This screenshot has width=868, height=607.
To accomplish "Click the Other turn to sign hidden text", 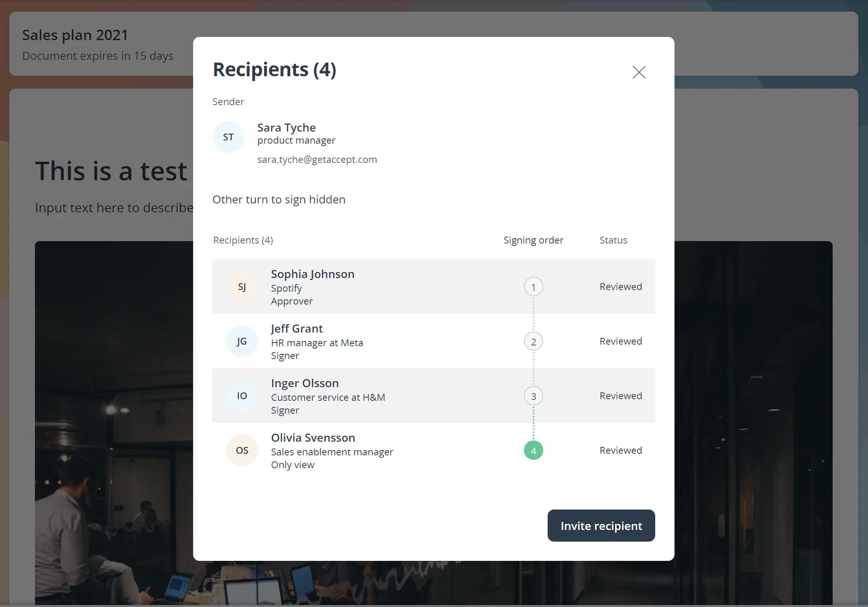I will pos(279,199).
